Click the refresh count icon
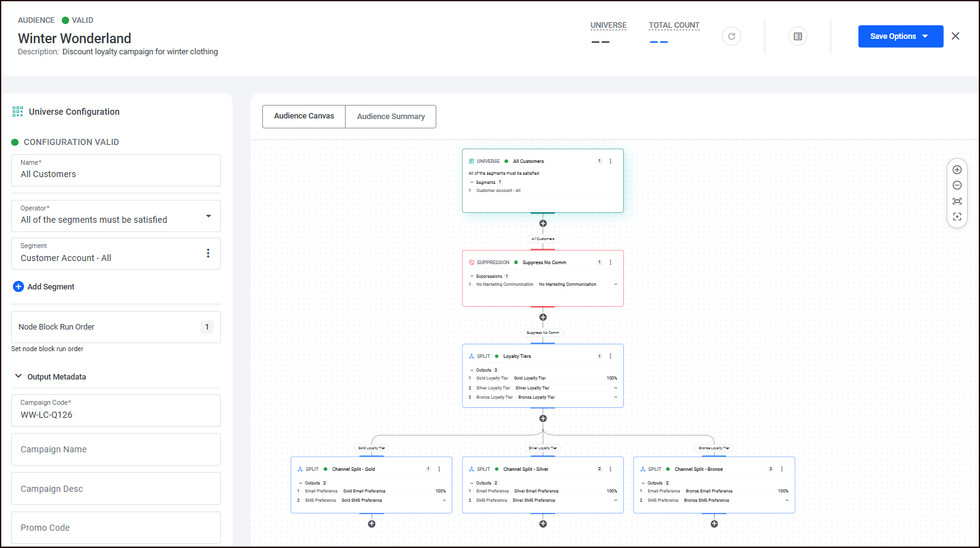Image resolution: width=980 pixels, height=548 pixels. (x=731, y=36)
